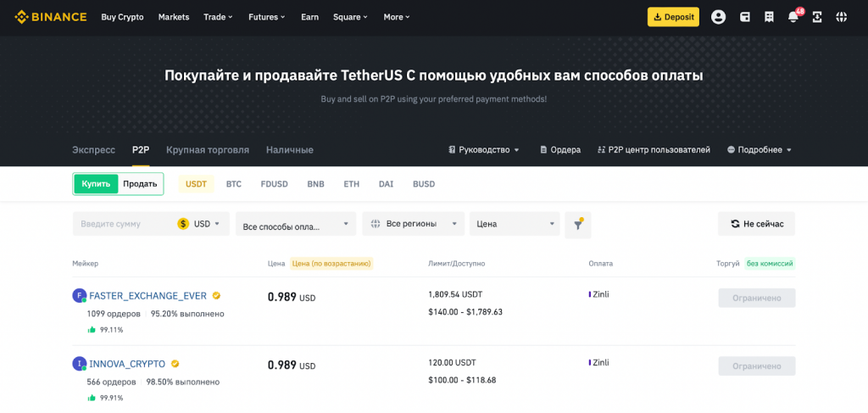Select the BNB coin tab
The image size is (868, 413).
(x=315, y=184)
